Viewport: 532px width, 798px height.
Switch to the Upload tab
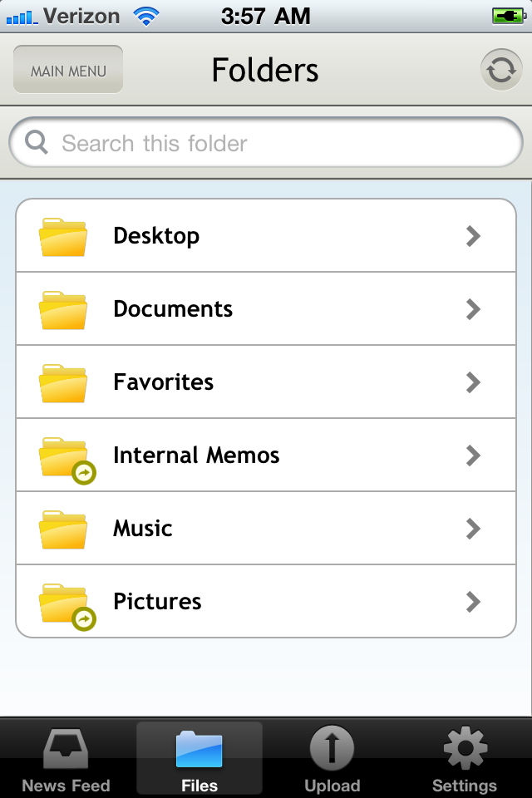point(332,760)
